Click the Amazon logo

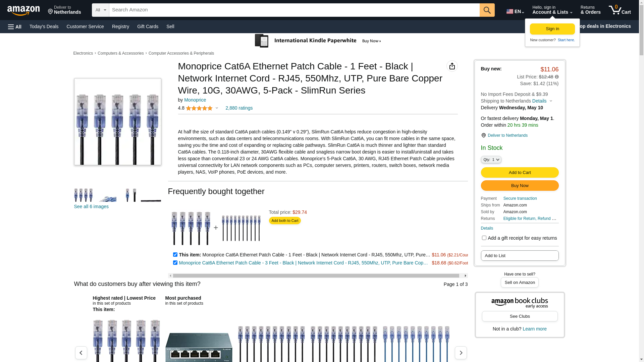(23, 11)
